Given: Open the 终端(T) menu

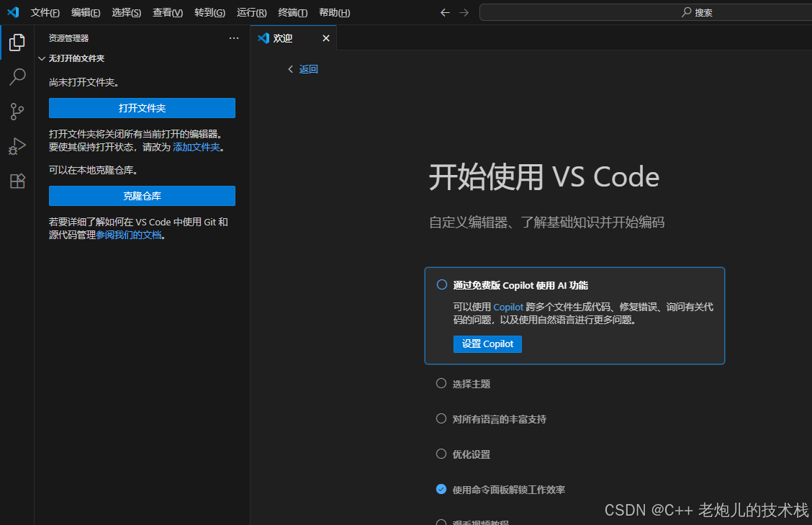Looking at the screenshot, I should point(292,12).
